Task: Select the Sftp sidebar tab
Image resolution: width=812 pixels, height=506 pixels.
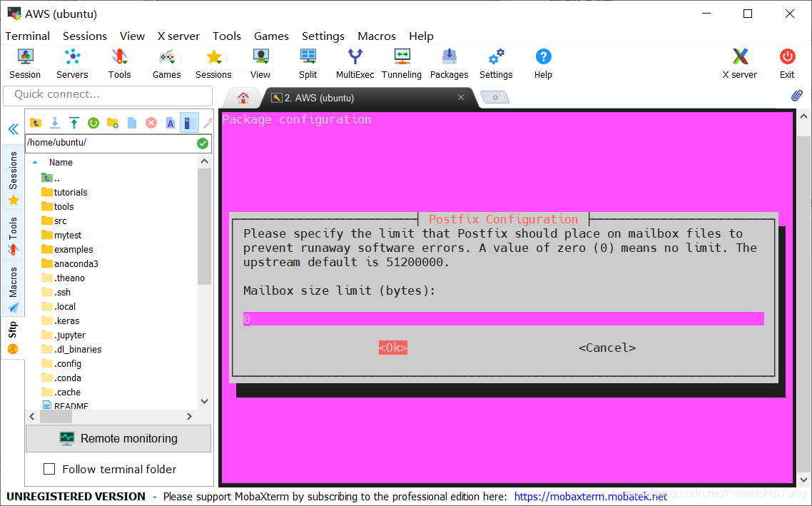Action: tap(13, 337)
